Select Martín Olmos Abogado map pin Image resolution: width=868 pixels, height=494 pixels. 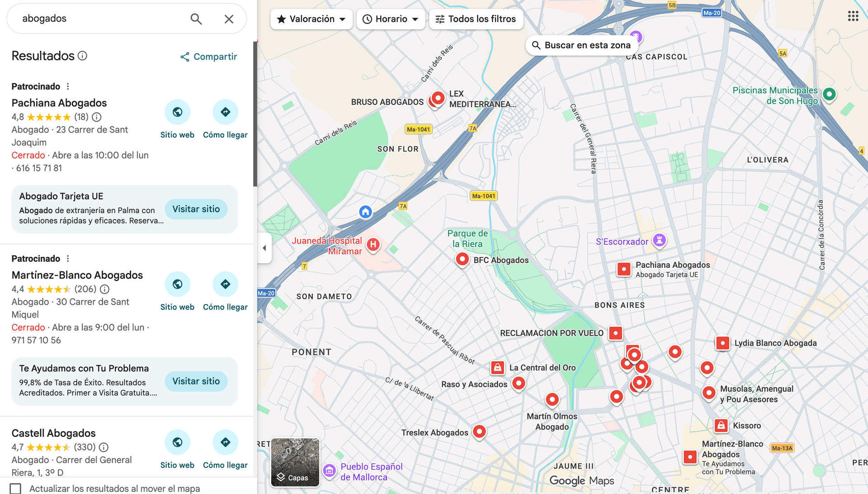pos(552,399)
